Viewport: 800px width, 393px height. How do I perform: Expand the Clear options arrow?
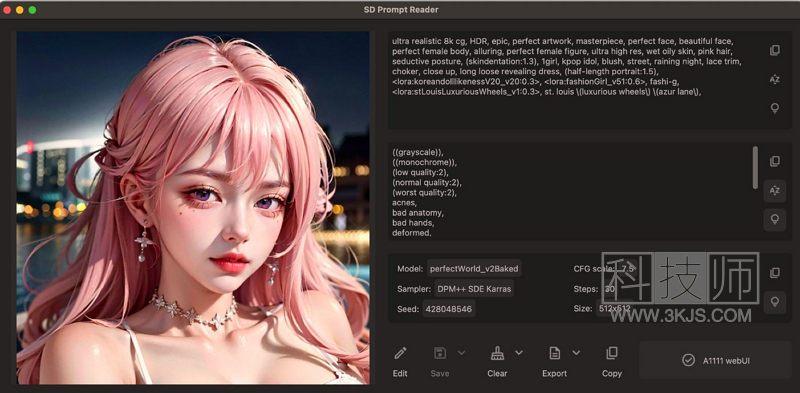coord(519,353)
